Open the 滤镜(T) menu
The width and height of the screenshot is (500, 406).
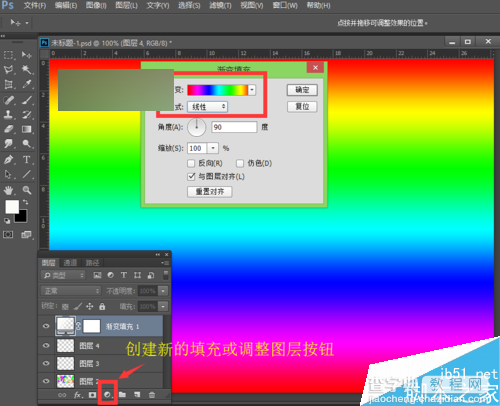(220, 6)
